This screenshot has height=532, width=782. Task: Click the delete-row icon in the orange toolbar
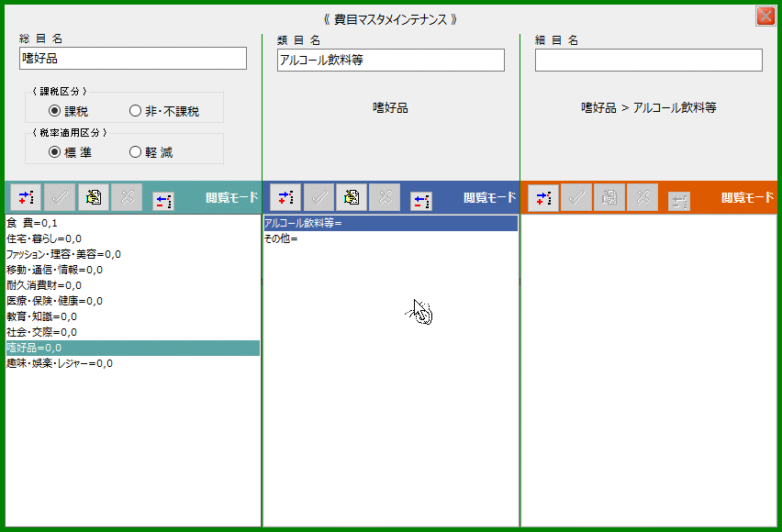(679, 201)
